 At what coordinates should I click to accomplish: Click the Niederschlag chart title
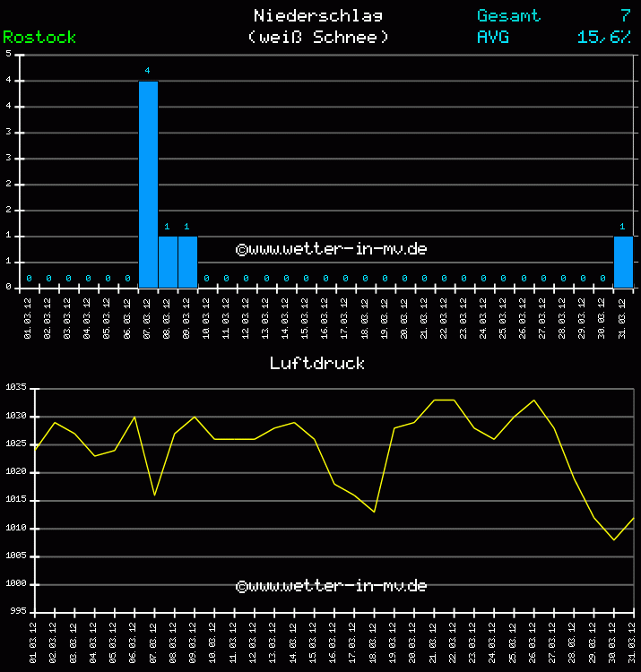(x=318, y=15)
